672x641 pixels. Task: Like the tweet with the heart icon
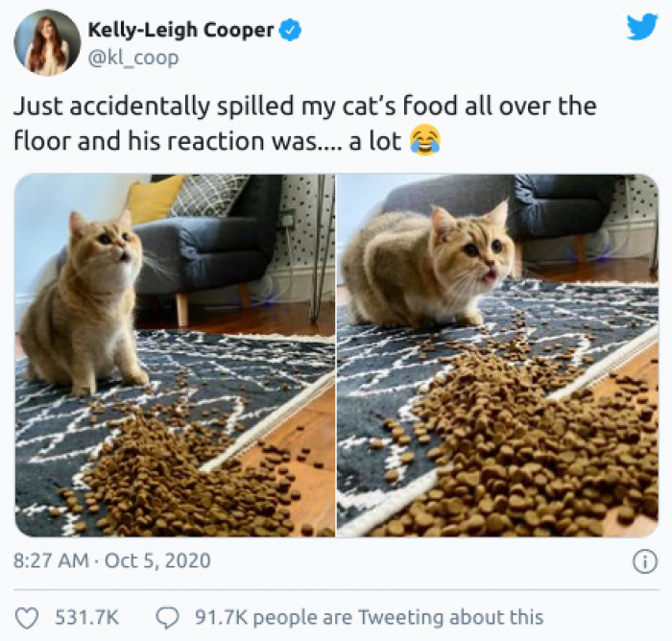point(27,618)
